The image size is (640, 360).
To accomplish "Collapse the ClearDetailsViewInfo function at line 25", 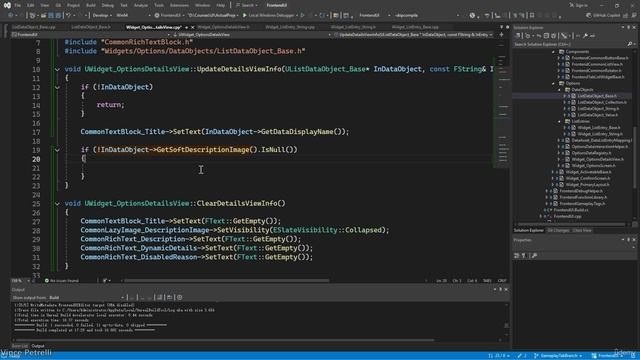I will coord(57,203).
